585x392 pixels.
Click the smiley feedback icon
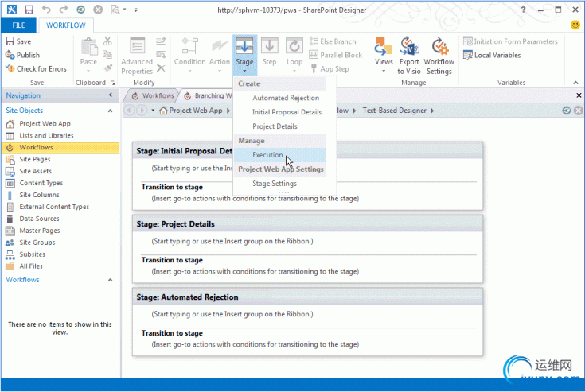575,25
